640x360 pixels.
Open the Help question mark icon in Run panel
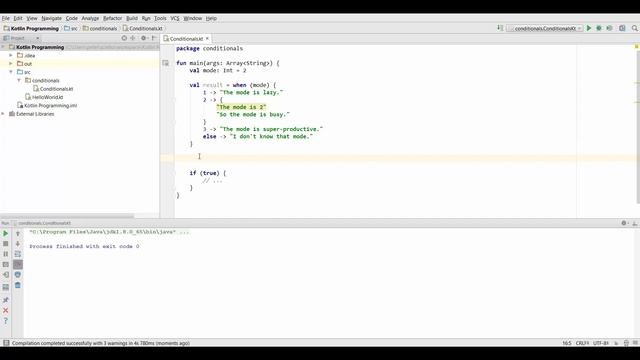6,321
